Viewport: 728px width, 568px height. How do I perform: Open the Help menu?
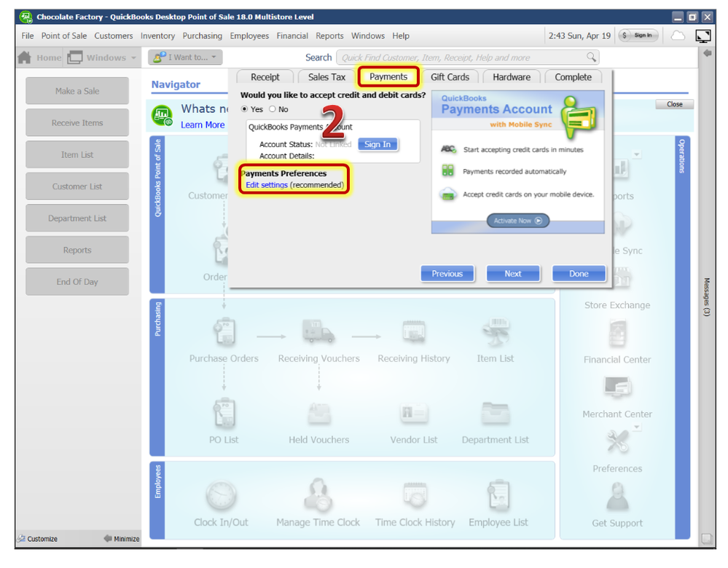point(401,36)
